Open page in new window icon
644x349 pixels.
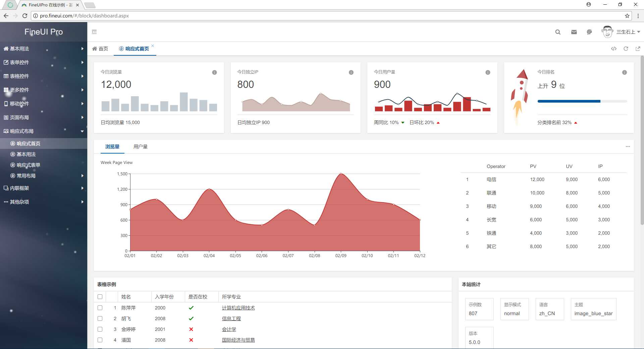(x=638, y=49)
